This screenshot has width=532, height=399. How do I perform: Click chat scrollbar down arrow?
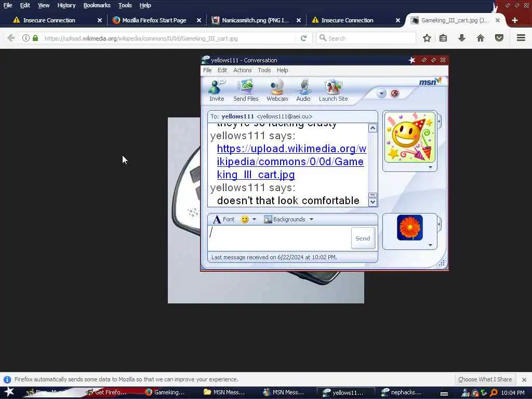pos(373,202)
